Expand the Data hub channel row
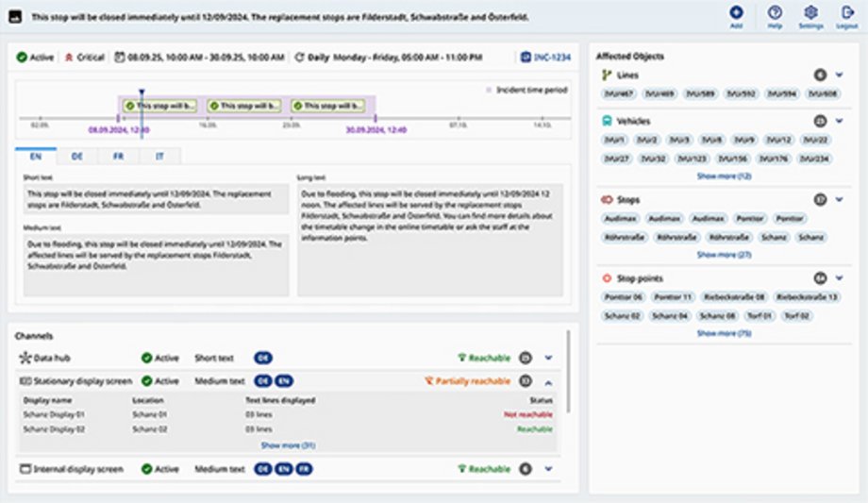Screen dimensions: 868x503 coord(548,358)
